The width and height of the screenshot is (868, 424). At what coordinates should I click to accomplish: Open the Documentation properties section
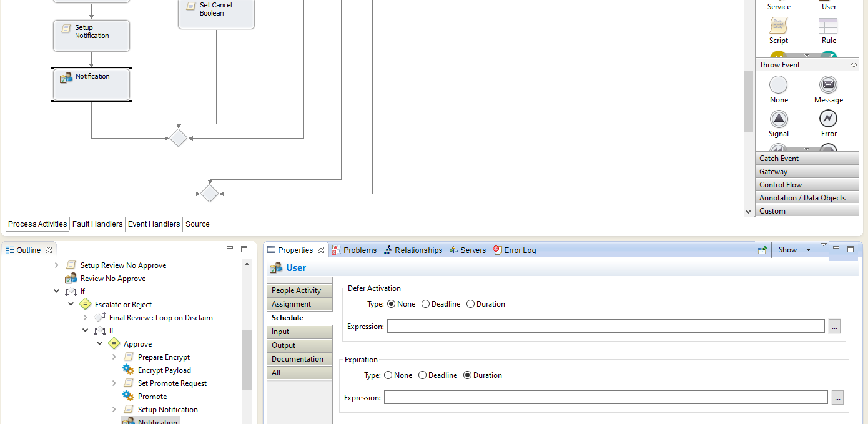click(300, 359)
